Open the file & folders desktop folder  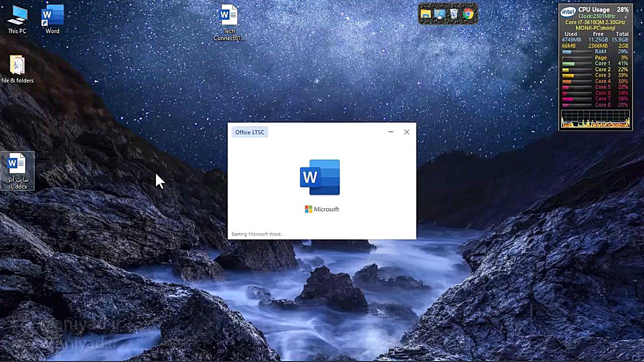pos(17,69)
